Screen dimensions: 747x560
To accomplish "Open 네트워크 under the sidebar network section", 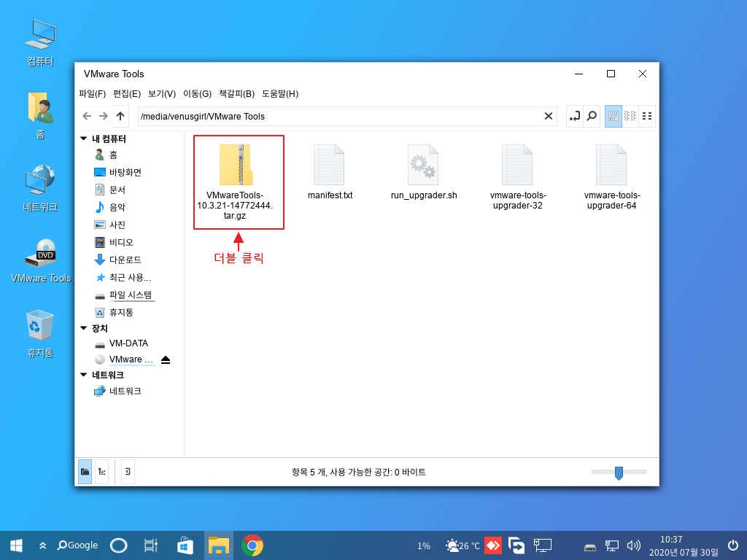I will [117, 391].
